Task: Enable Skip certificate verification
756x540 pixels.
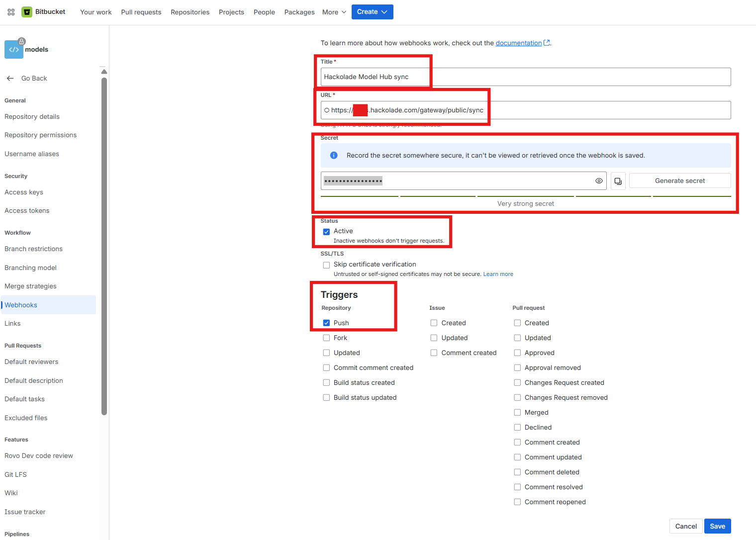Action: point(326,265)
